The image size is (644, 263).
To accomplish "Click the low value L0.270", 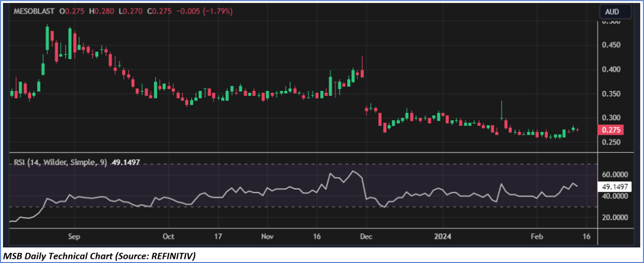I will [x=130, y=11].
